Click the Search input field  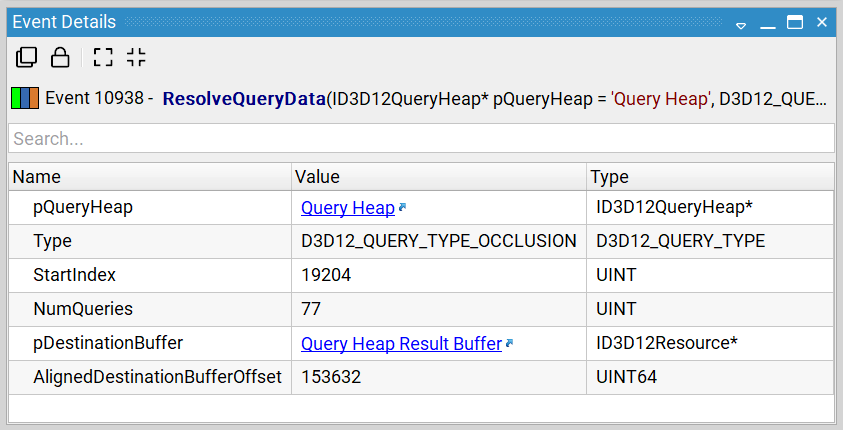[x=421, y=138]
